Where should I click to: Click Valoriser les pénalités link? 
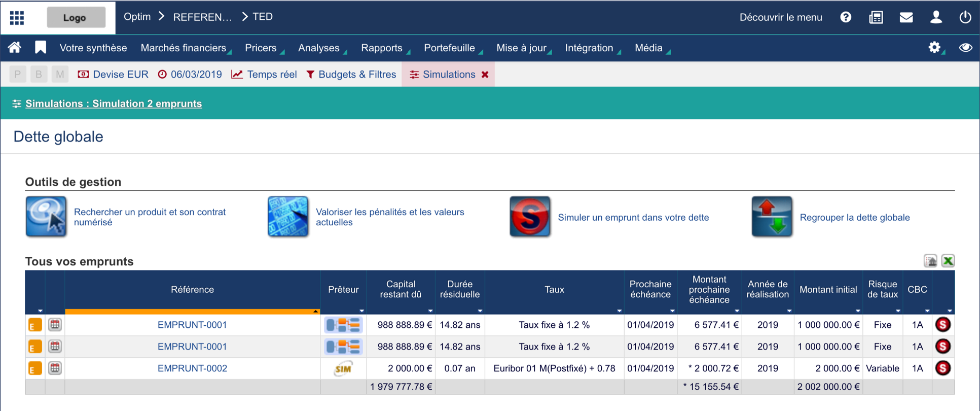(x=390, y=217)
